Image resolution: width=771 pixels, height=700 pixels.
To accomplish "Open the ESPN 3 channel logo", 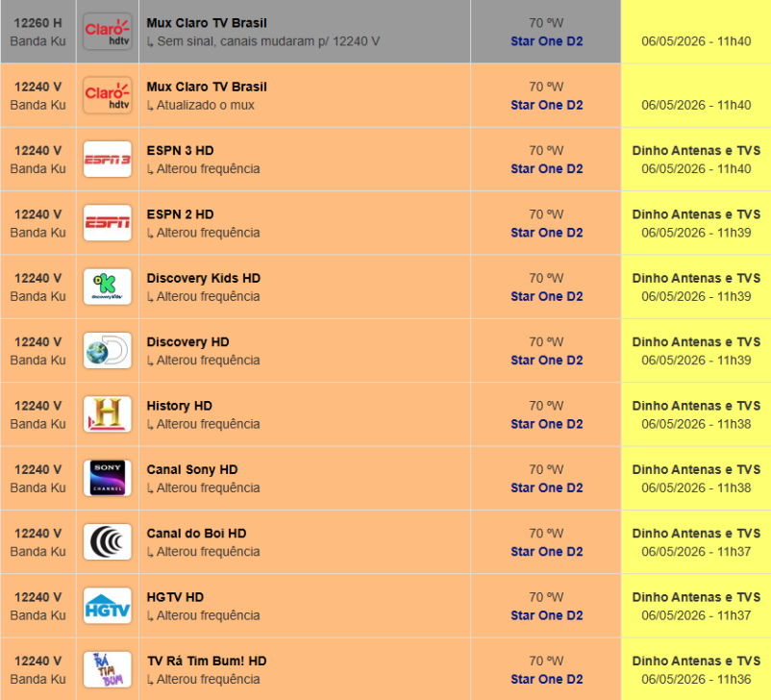I will click(x=108, y=160).
